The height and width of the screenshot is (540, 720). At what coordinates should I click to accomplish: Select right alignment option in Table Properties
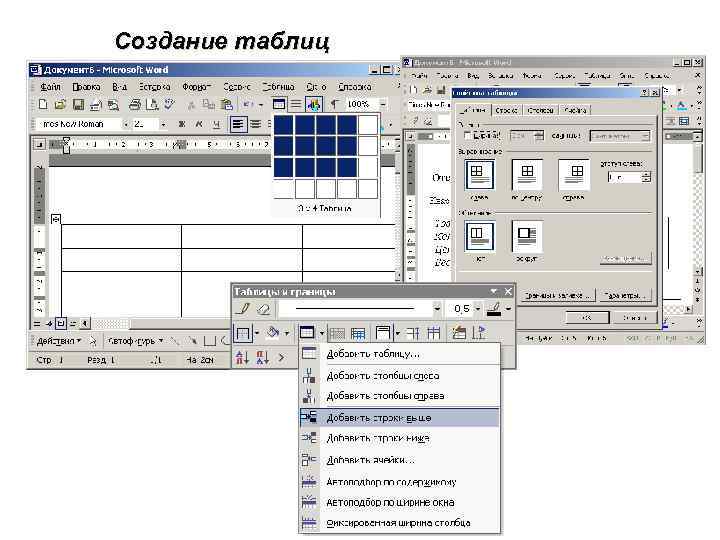[574, 174]
